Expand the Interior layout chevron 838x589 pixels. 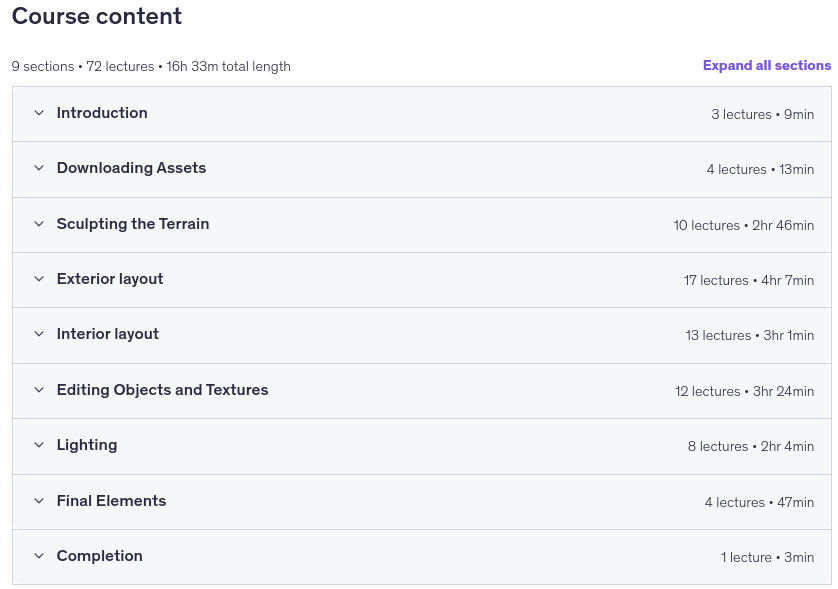[x=39, y=334]
